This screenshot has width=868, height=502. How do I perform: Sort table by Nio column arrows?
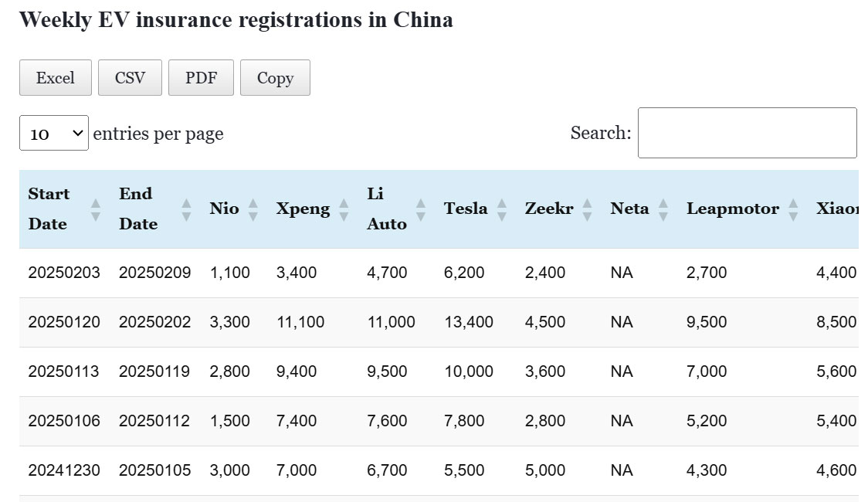pyautogui.click(x=253, y=209)
